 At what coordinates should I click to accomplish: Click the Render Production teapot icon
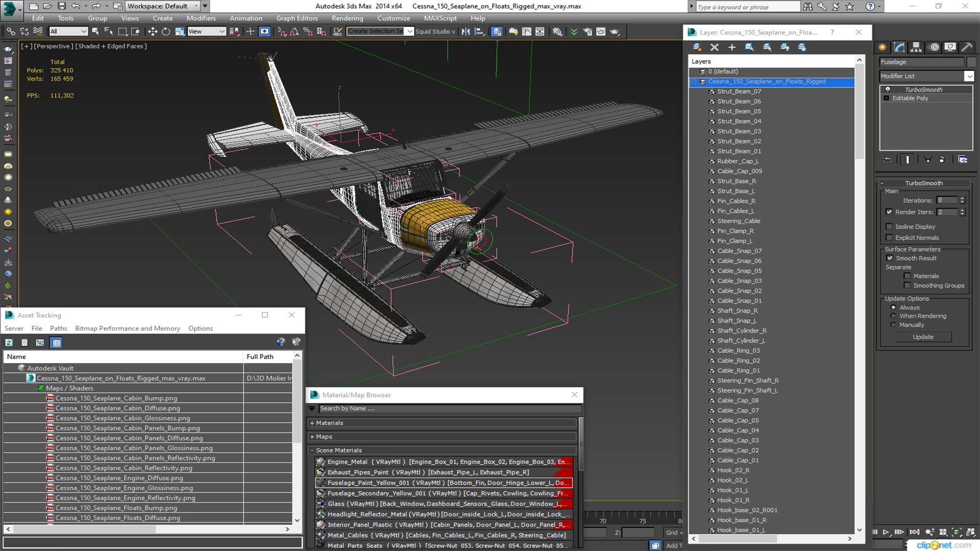point(615,32)
